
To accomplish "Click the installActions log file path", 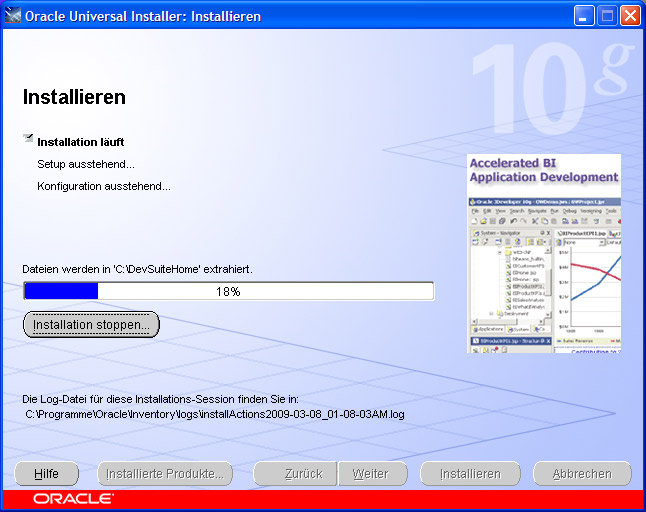I will click(x=215, y=414).
